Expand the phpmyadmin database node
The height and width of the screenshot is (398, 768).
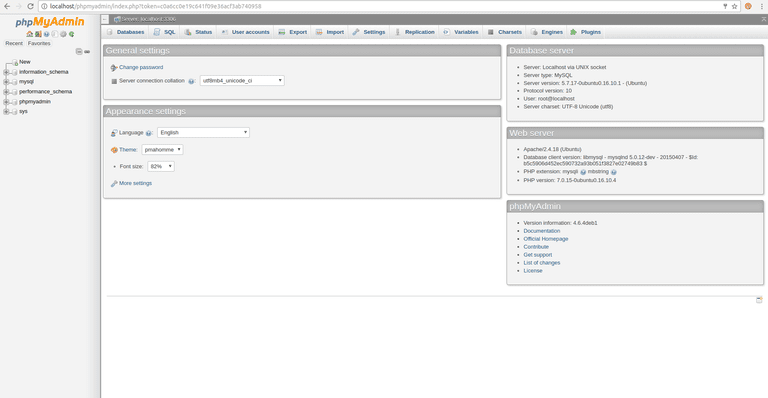(x=6, y=102)
